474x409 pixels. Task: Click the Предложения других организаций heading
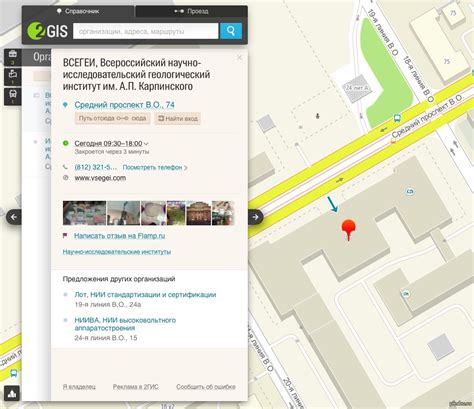pos(119,279)
